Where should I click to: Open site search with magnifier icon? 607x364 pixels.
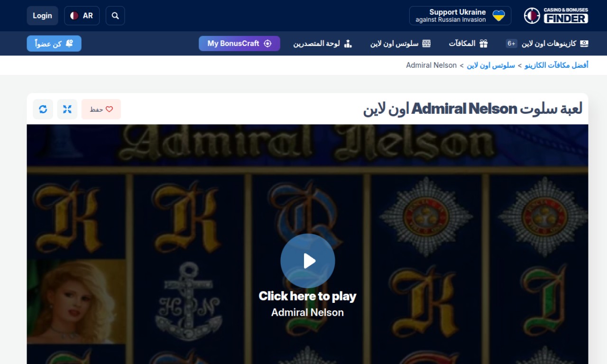pyautogui.click(x=115, y=16)
